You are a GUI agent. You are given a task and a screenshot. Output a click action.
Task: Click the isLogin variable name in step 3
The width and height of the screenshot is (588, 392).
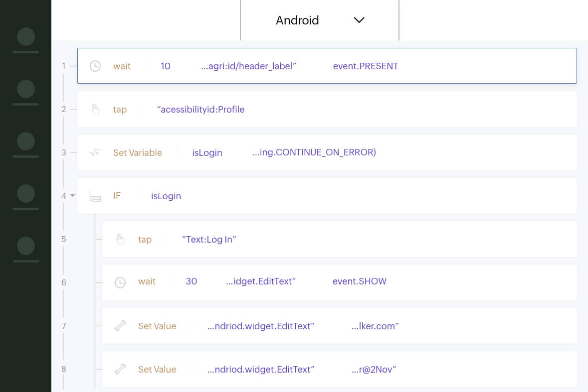pos(207,153)
